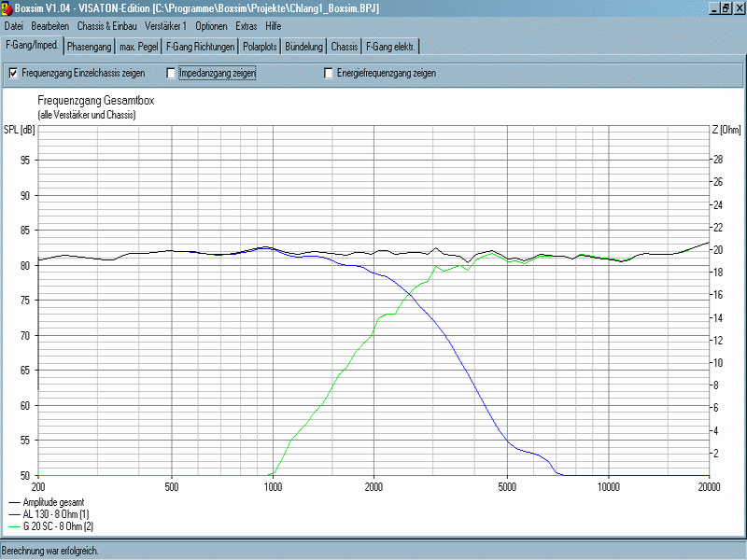Image resolution: width=747 pixels, height=560 pixels.
Task: Show the F-Gang Richtungen tab
Action: pyautogui.click(x=200, y=46)
